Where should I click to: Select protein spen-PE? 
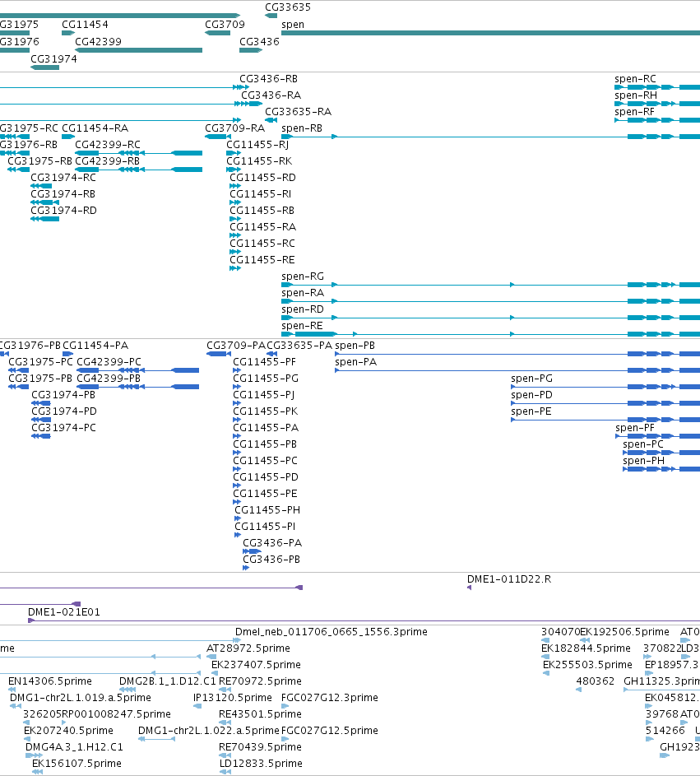(531, 411)
